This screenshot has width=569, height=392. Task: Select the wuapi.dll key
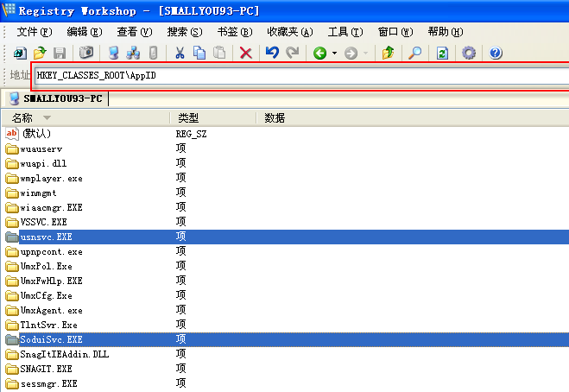[x=43, y=164]
